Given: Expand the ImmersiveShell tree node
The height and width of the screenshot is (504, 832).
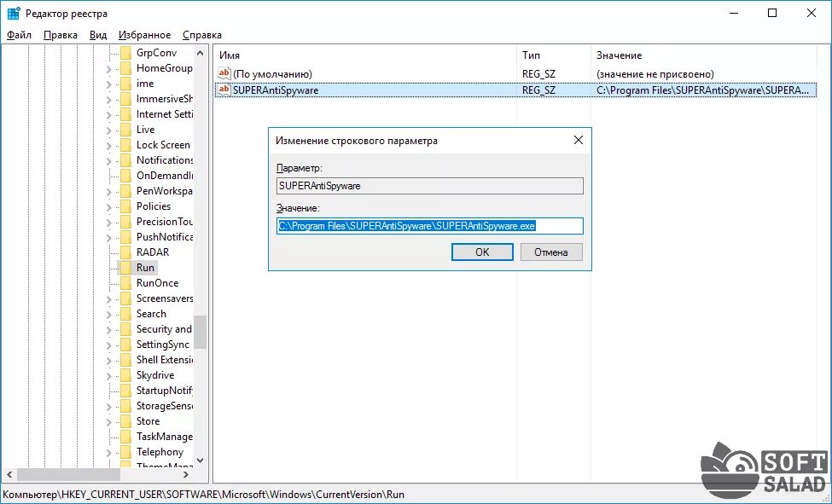Looking at the screenshot, I should coord(108,100).
